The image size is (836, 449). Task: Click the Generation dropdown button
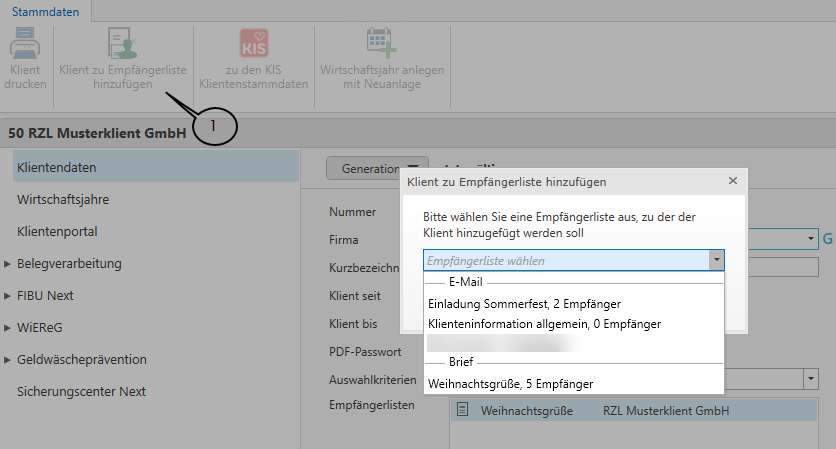[377, 169]
